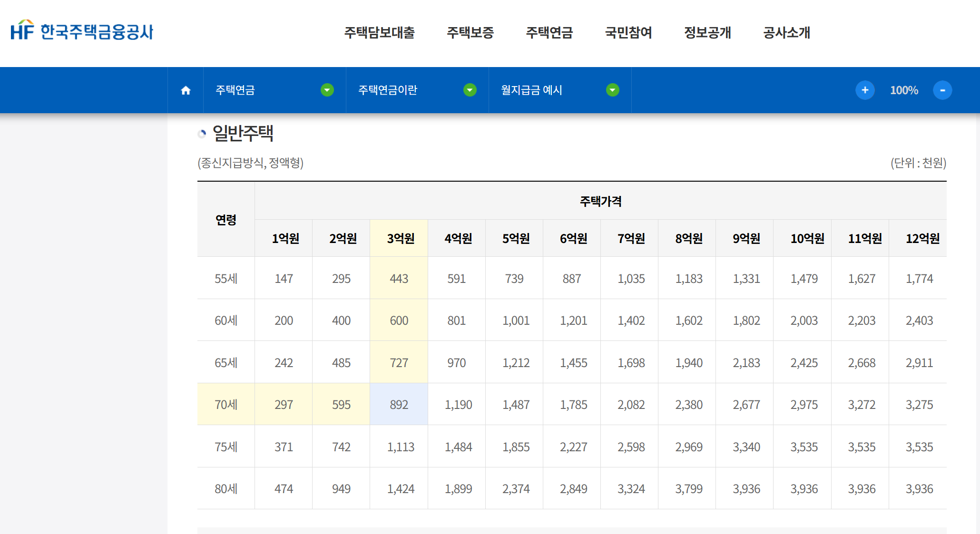Click the 12억원 column header
Screen dimensions: 980x534
point(922,238)
